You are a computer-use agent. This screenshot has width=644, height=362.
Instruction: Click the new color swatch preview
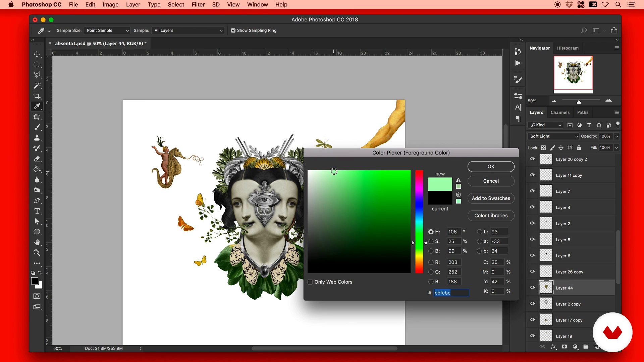[440, 184]
